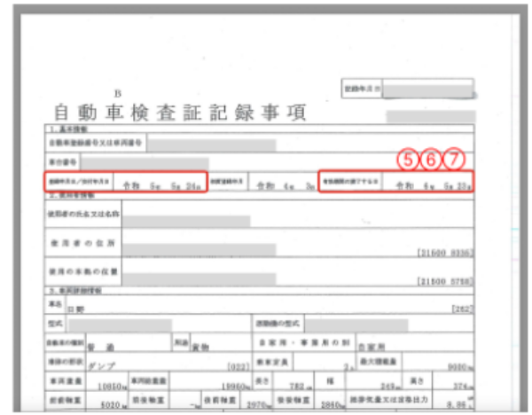Click the 自動車の種別 value 普通
Image resolution: width=532 pixels, height=415 pixels.
coord(101,347)
